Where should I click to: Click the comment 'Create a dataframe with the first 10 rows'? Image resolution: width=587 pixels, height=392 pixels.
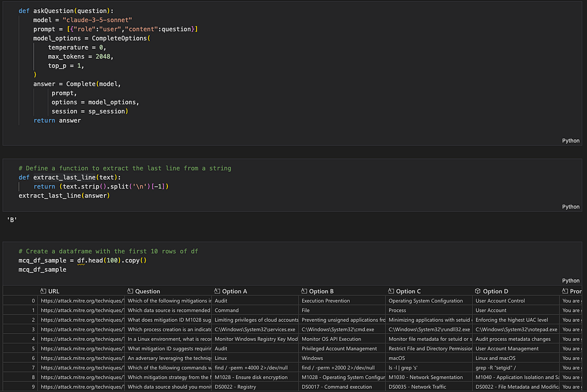click(x=108, y=251)
